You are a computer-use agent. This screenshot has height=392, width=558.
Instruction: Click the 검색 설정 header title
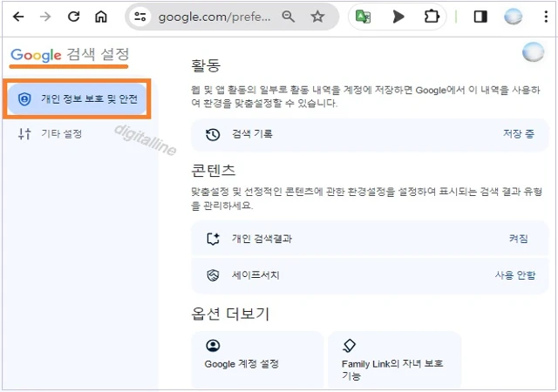pos(98,54)
